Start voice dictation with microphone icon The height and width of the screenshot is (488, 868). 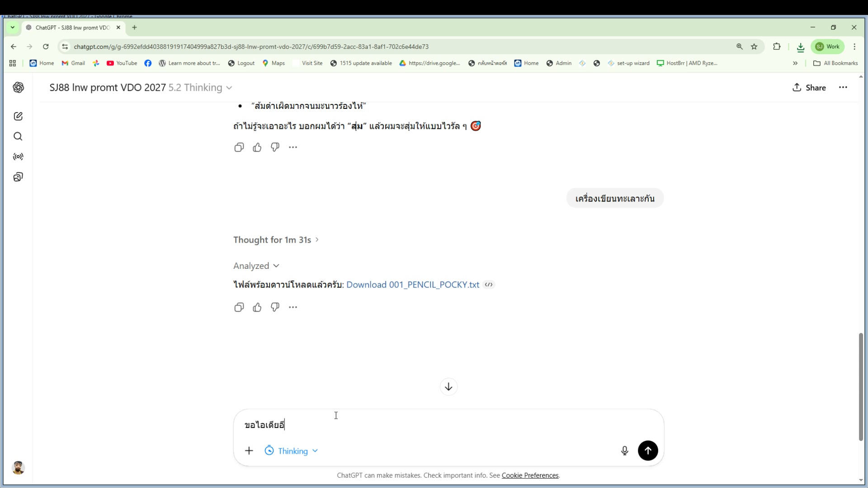point(624,450)
